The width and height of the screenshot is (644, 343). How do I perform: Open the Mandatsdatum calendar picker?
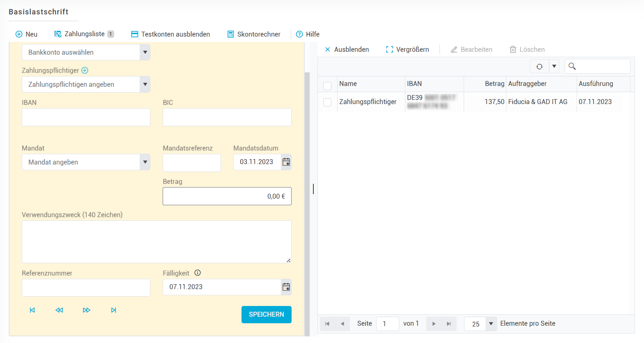(286, 162)
